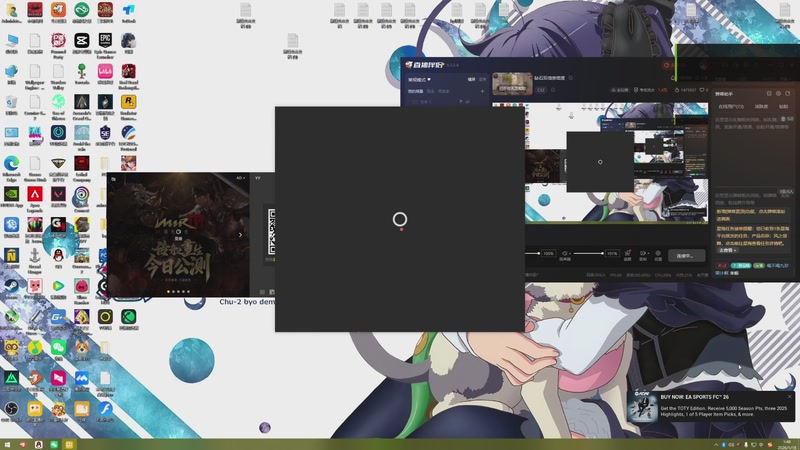The height and width of the screenshot is (450, 800).
Task: Open the Steam desktop icon
Action: 11,286
